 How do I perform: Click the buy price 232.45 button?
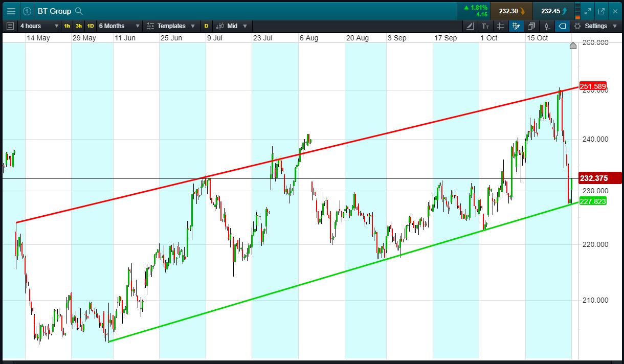[x=553, y=11]
